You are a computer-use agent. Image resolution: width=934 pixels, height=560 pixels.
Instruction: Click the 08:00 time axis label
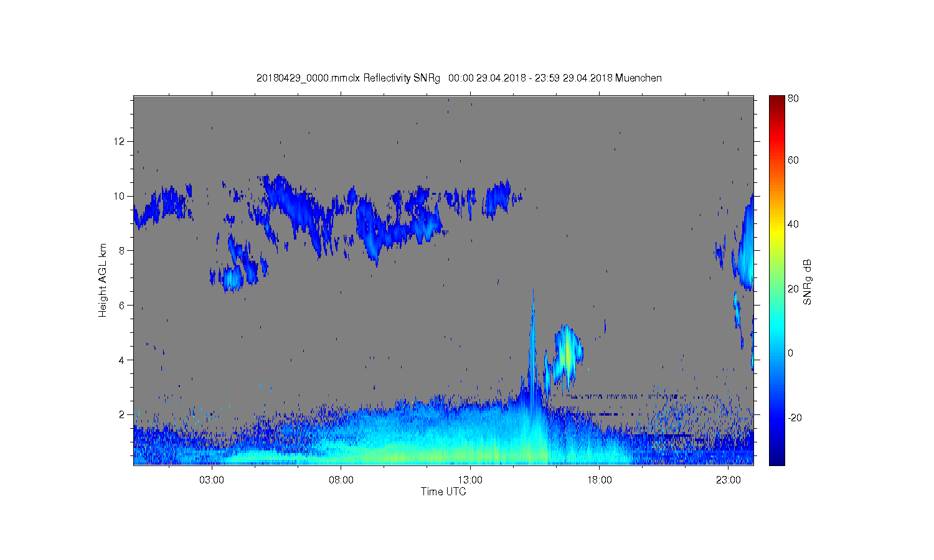[x=341, y=480]
